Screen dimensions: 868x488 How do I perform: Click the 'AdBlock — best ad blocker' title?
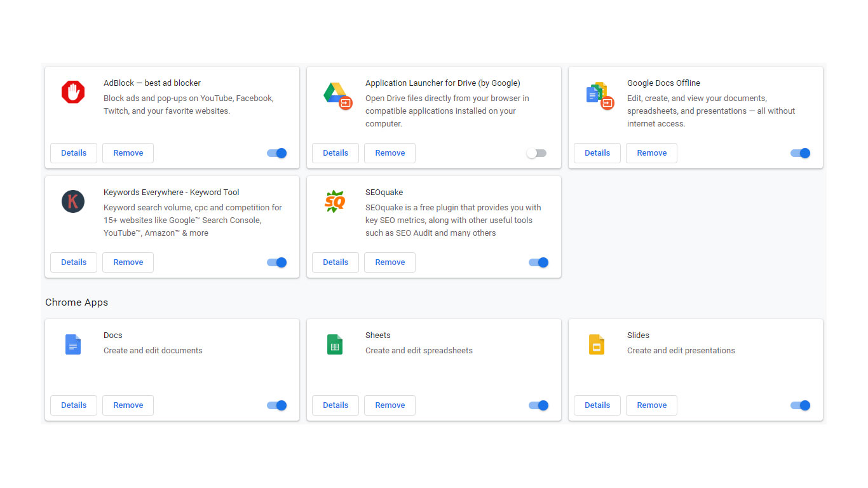[x=152, y=83]
